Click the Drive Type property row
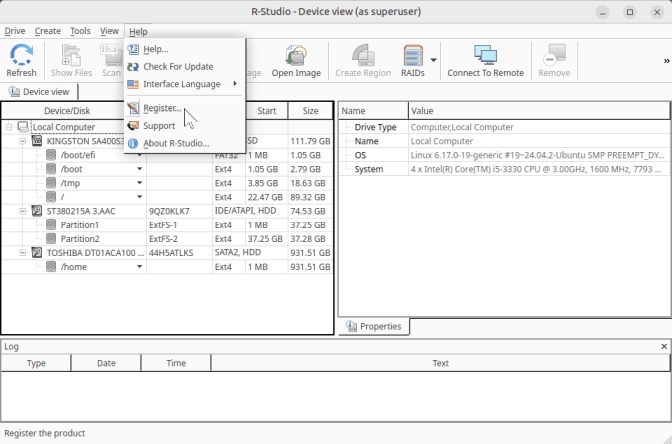The height and width of the screenshot is (444, 672). coord(504,127)
